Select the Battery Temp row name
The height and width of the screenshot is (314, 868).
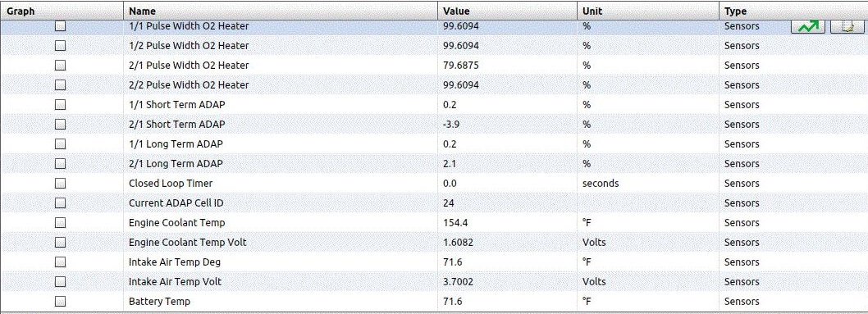click(x=159, y=301)
